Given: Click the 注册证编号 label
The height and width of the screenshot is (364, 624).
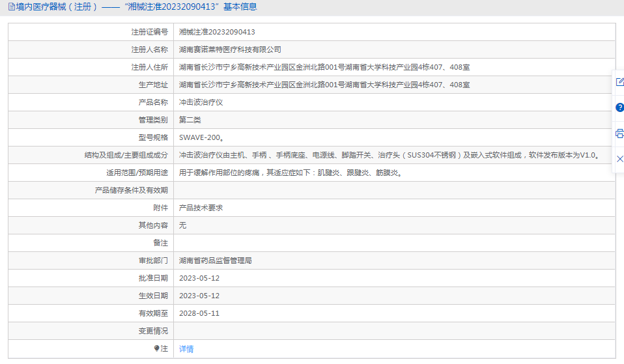Looking at the screenshot, I should pyautogui.click(x=150, y=32).
